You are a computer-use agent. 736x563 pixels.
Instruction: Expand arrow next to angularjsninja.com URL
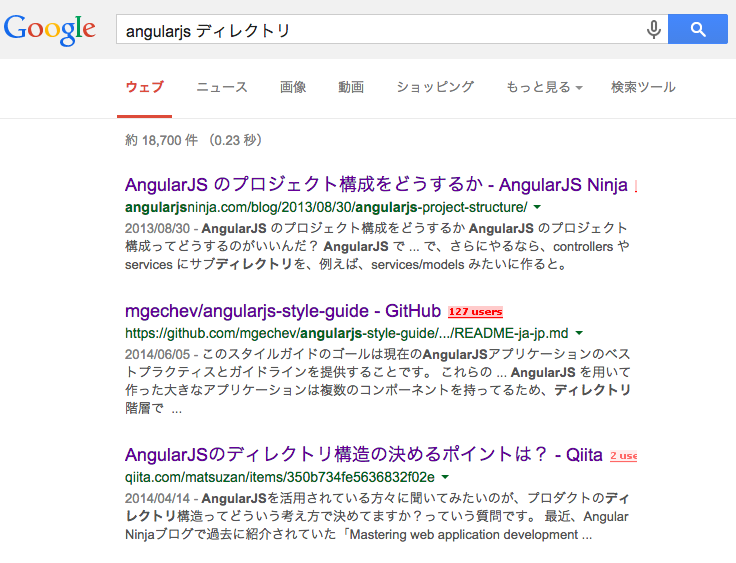pyautogui.click(x=537, y=207)
